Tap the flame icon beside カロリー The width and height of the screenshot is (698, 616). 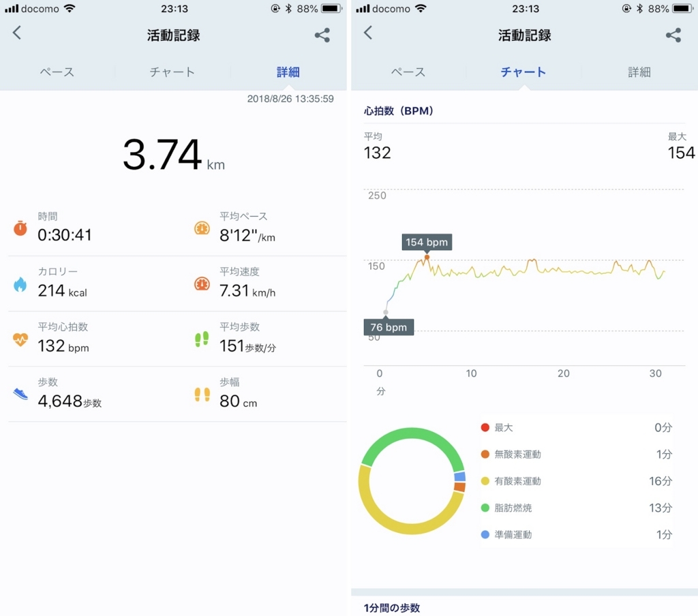point(20,284)
